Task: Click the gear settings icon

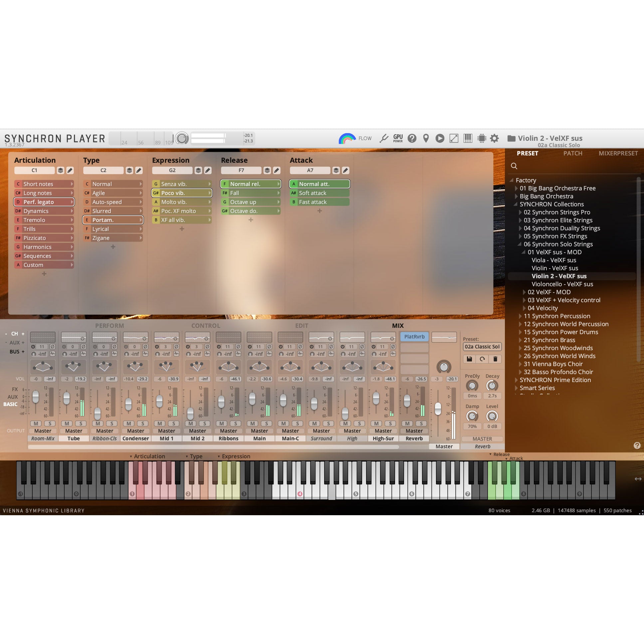Action: click(495, 138)
